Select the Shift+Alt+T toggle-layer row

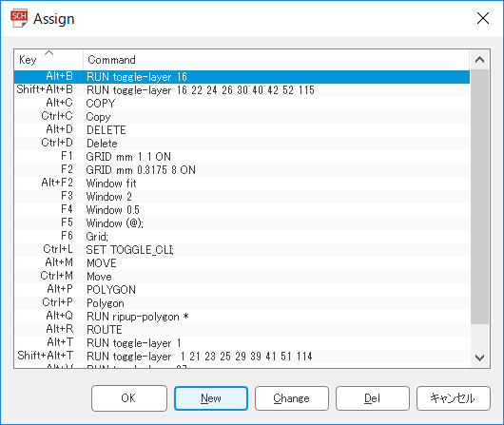[x=242, y=357]
